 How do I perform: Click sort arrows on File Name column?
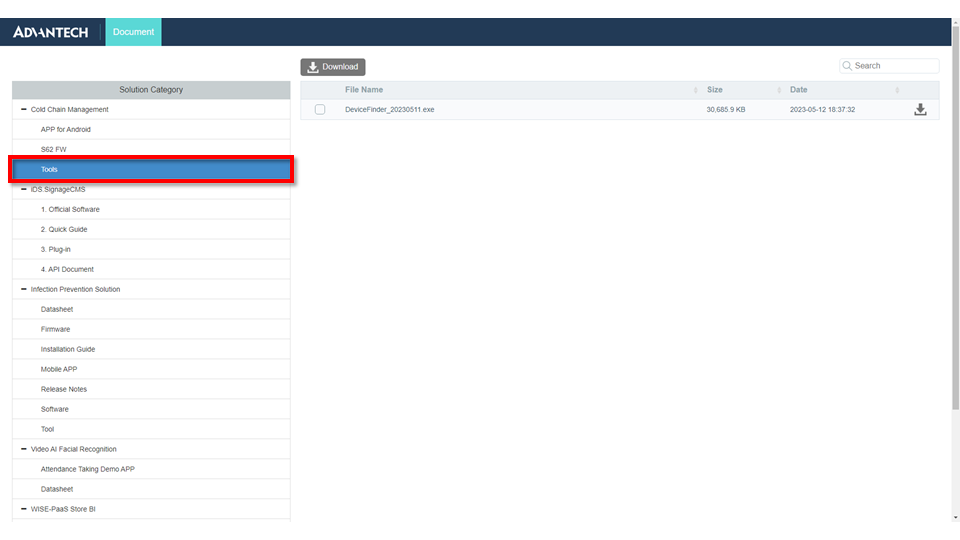click(695, 90)
